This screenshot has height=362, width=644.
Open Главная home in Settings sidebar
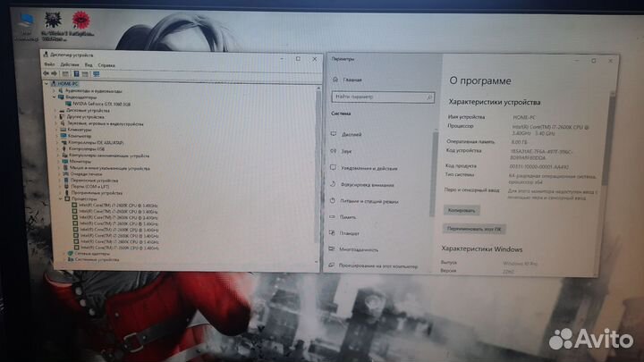[x=347, y=80]
